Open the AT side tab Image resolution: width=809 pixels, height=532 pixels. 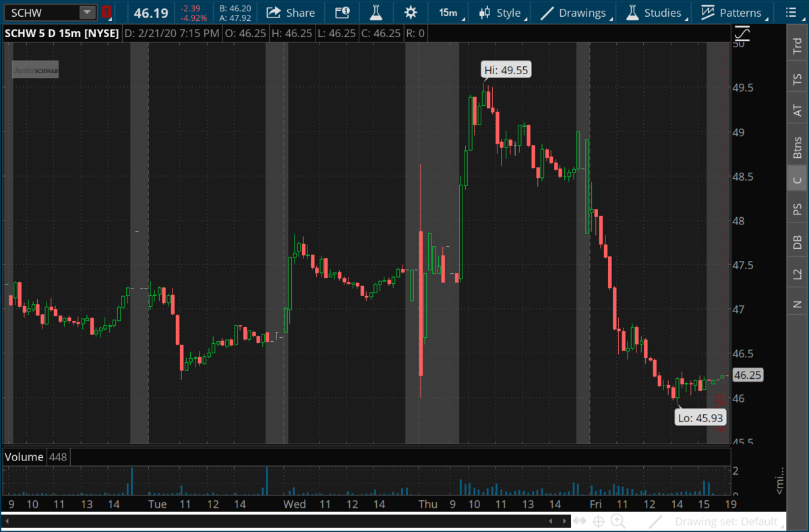click(x=797, y=111)
